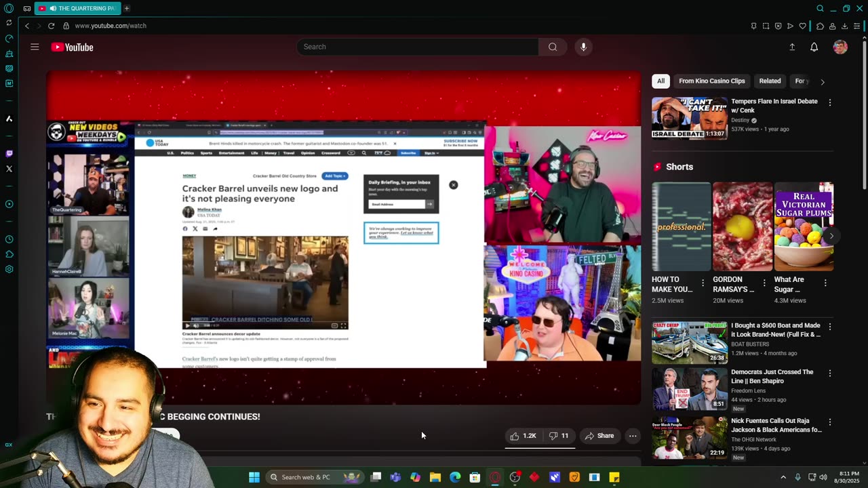Open more actions menu below the video
Image resolution: width=868 pixels, height=488 pixels.
click(x=633, y=436)
